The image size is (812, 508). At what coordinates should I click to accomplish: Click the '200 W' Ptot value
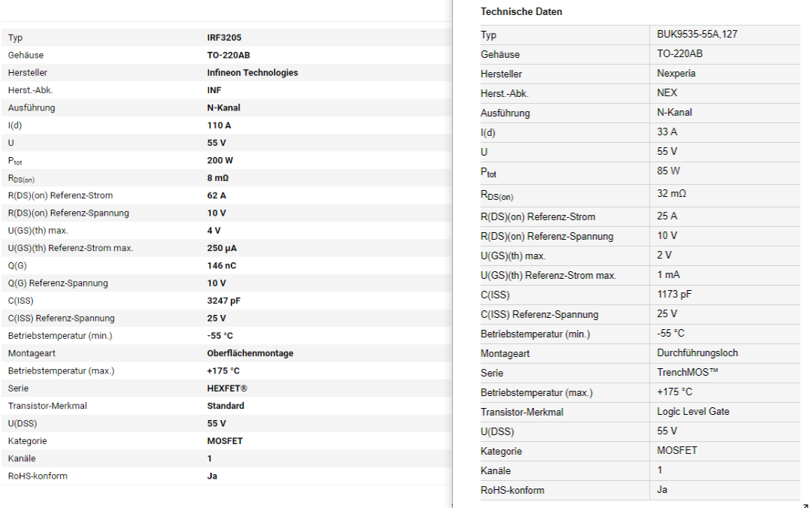(219, 161)
